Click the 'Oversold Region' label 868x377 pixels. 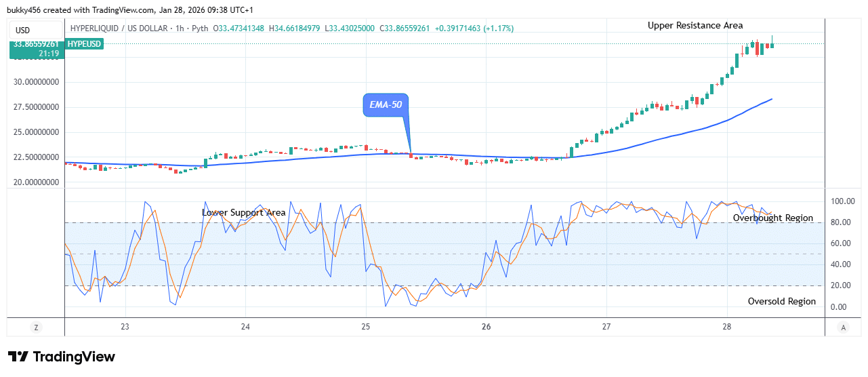coord(782,302)
